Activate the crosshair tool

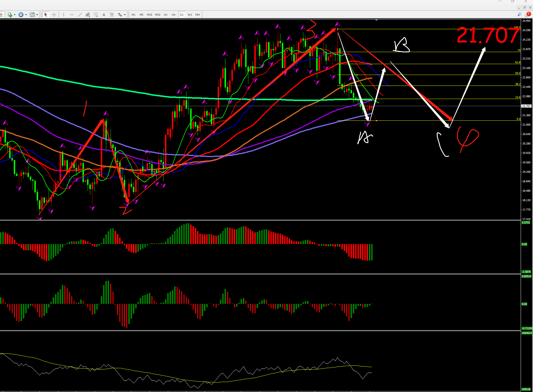pyautogui.click(x=54, y=15)
